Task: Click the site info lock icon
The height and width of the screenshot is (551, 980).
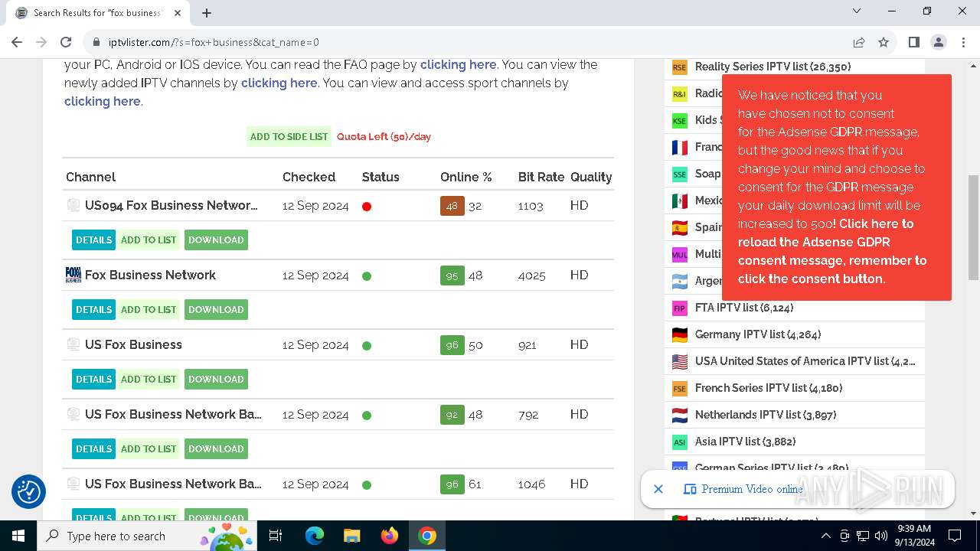Action: [x=96, y=42]
